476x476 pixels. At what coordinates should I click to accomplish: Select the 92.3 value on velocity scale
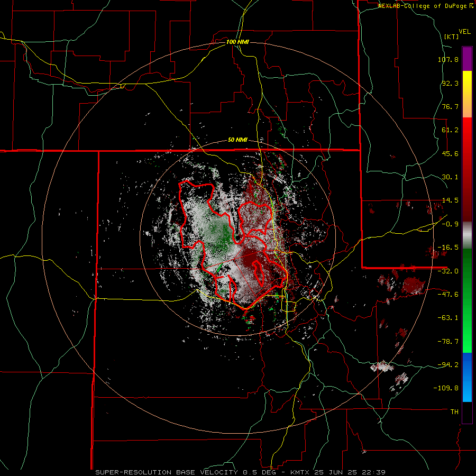[450, 83]
